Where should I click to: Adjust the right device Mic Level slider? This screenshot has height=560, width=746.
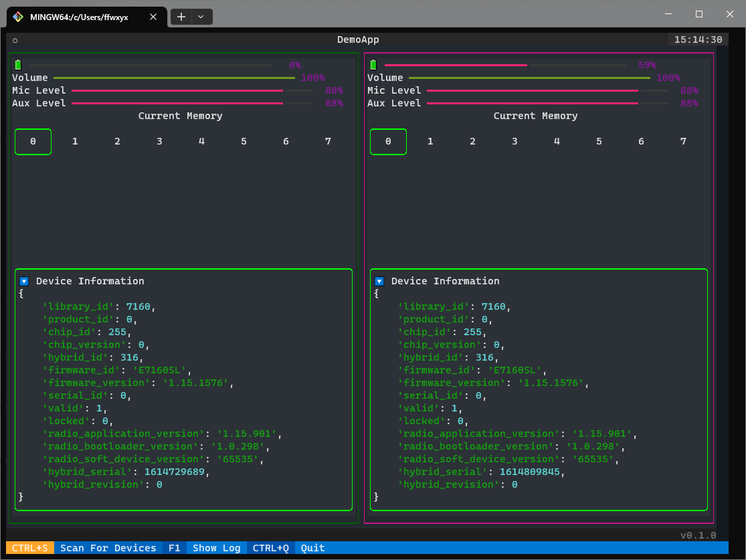click(549, 91)
